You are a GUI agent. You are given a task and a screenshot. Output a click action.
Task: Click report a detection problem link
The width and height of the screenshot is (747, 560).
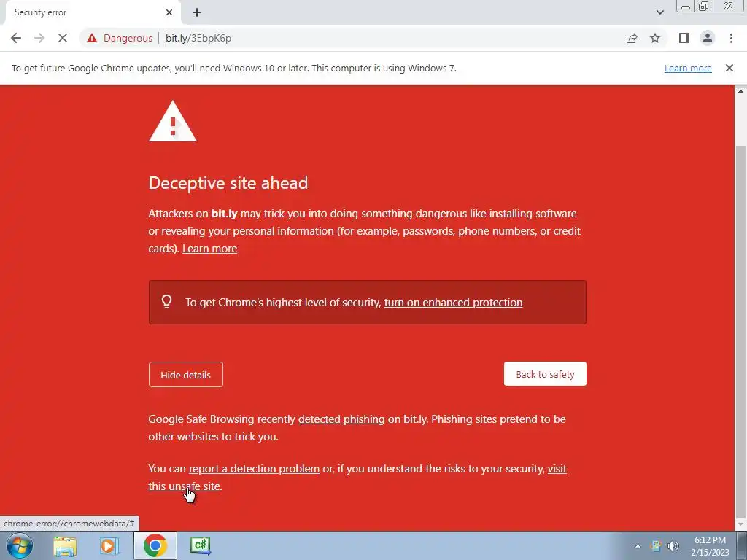click(x=254, y=469)
